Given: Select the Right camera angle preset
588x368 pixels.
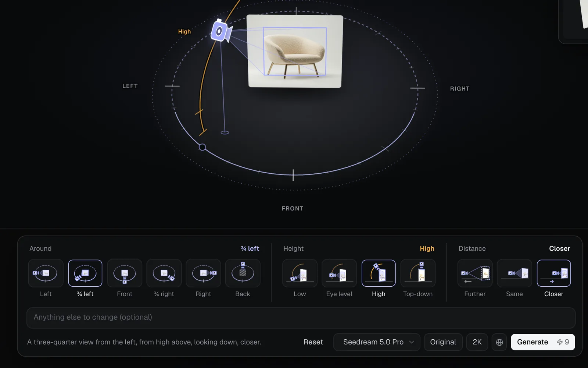Looking at the screenshot, I should [203, 273].
